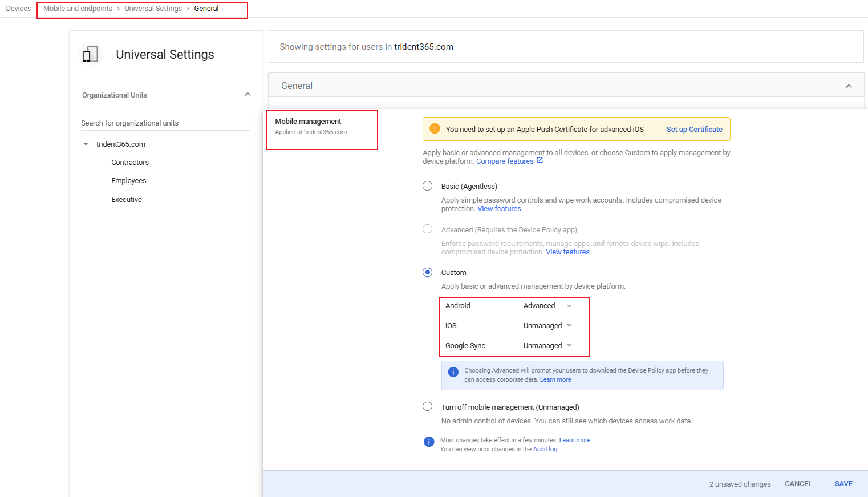Viewport: 868px width, 497px height.
Task: Click the Search for organizational units field
Action: [165, 123]
